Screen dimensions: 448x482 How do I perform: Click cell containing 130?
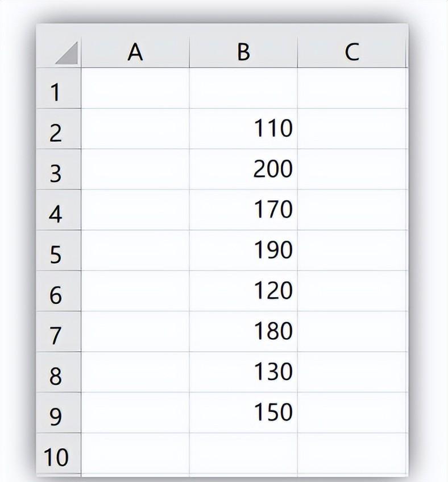pos(243,372)
